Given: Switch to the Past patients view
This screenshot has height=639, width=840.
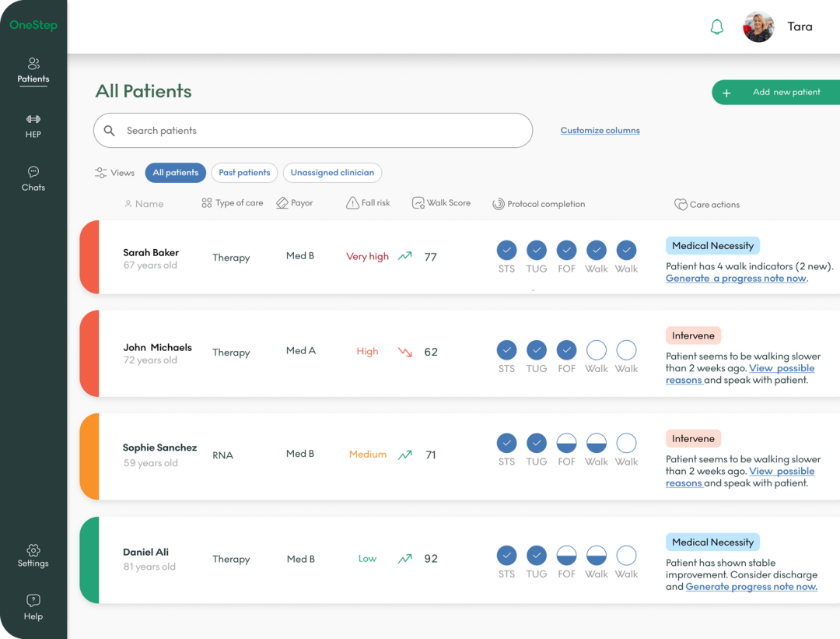Looking at the screenshot, I should coord(244,173).
